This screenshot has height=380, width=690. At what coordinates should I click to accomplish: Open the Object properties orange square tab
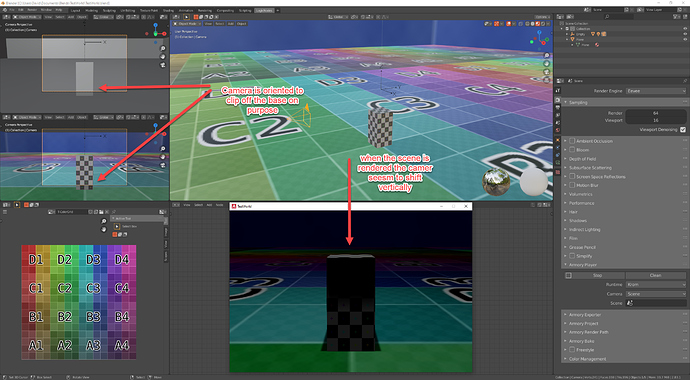pos(558,140)
